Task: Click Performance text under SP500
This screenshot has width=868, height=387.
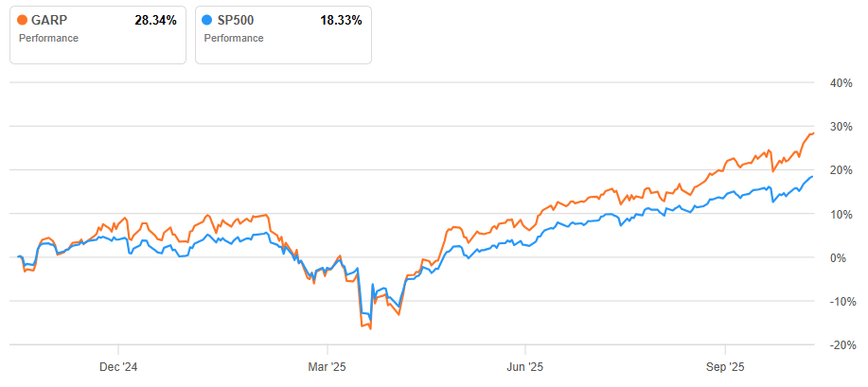Action: [234, 38]
